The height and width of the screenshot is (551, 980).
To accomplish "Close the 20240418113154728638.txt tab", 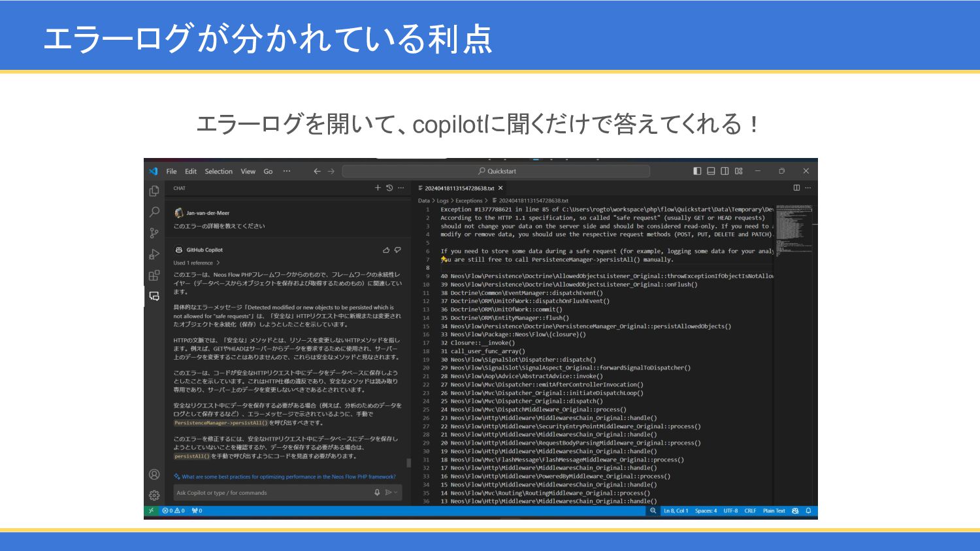I will [500, 188].
